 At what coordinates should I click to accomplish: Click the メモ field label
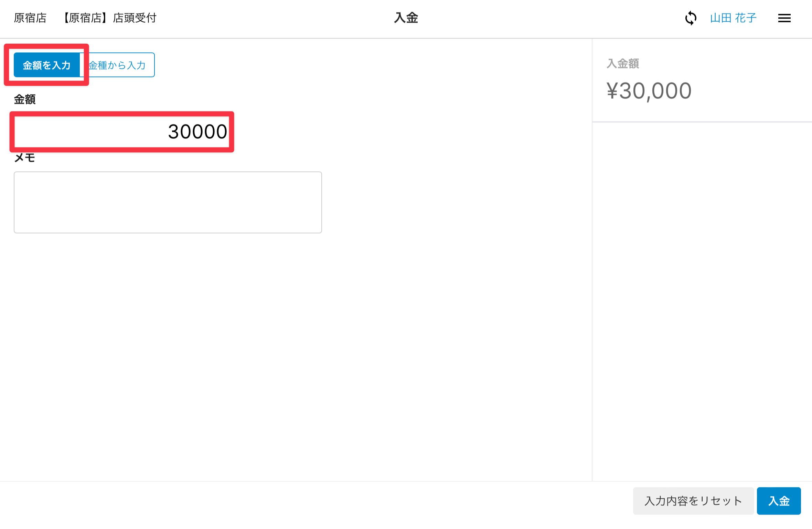click(x=25, y=158)
